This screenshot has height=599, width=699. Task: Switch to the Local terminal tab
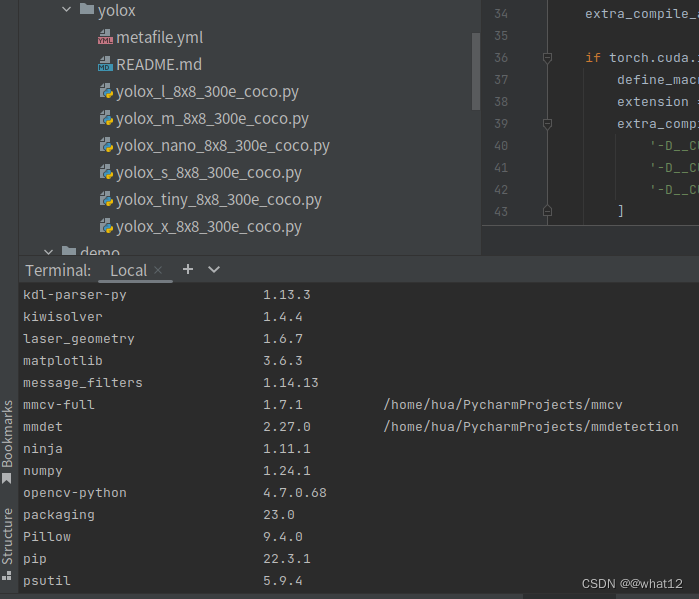pos(128,270)
